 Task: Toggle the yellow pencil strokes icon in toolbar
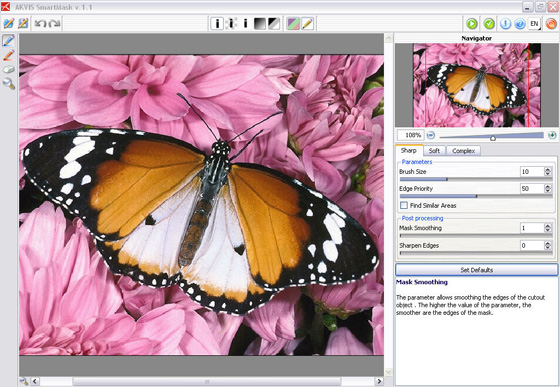308,24
